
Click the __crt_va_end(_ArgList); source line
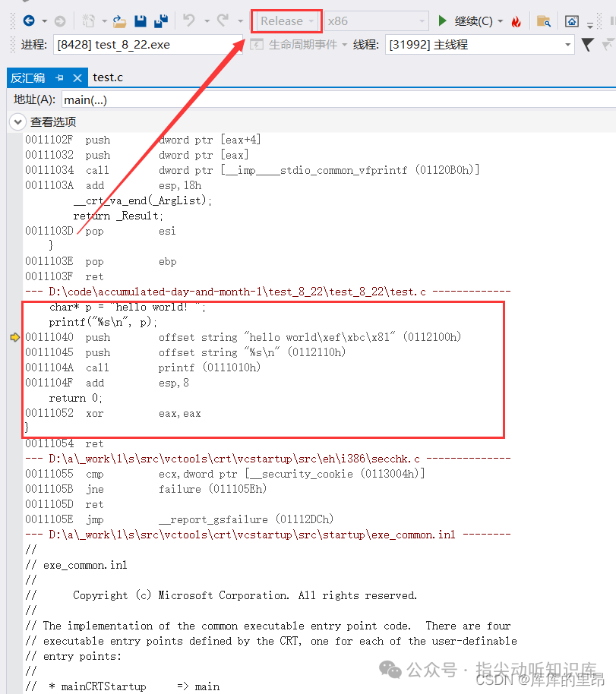tap(143, 200)
